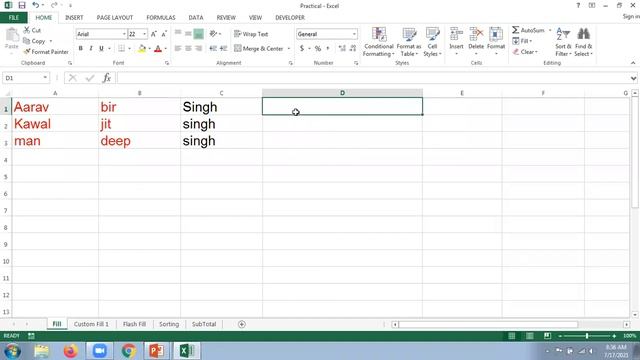Apply the red font color

point(158,49)
